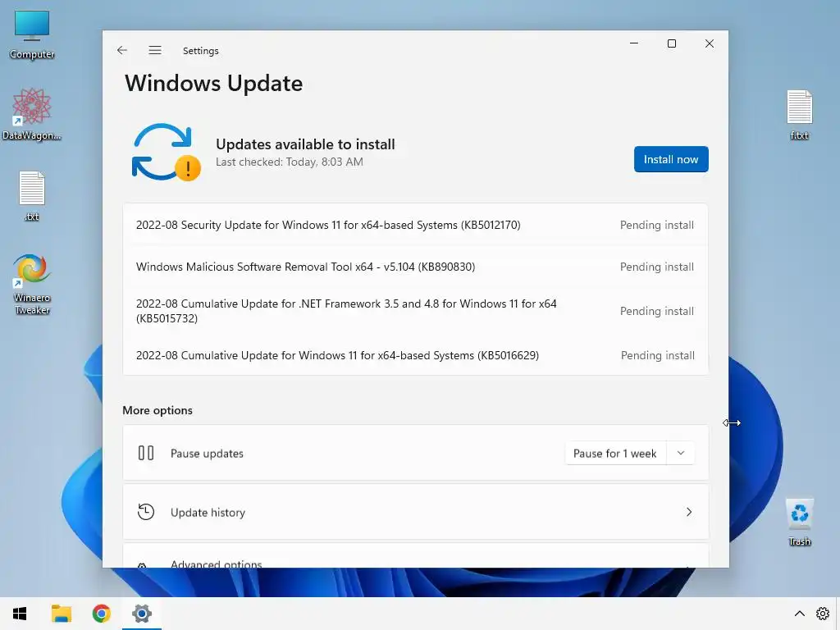Go back with the Settings back arrow

122,50
